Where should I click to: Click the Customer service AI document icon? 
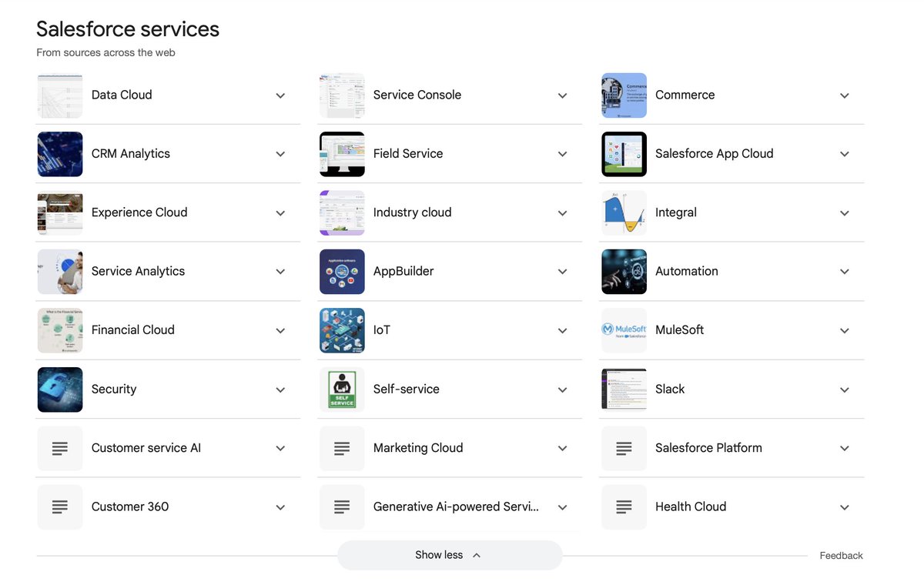pyautogui.click(x=60, y=448)
